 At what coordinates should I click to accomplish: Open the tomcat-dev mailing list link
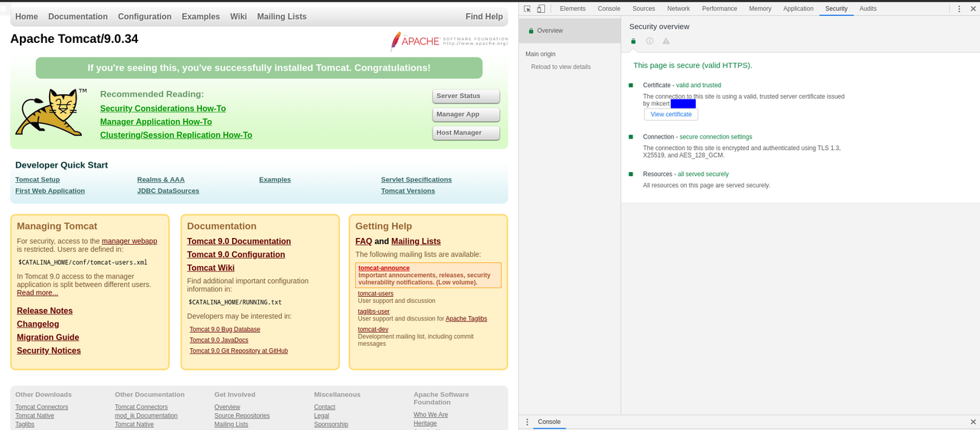pos(373,330)
